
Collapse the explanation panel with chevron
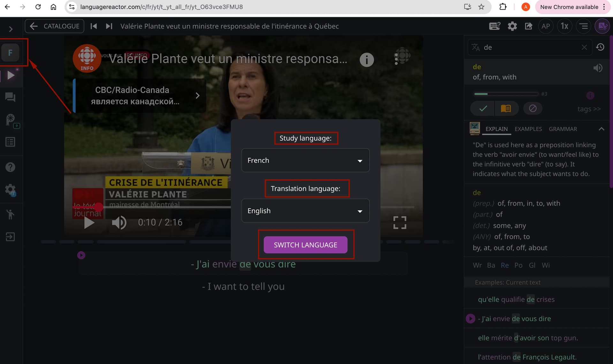(x=601, y=129)
